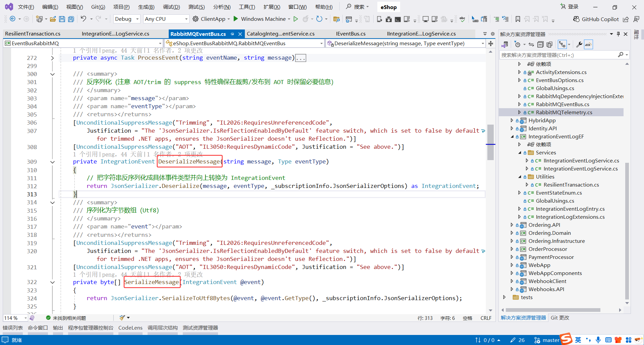The width and height of the screenshot is (644, 345).
Task: Click the Toggle Bookmark icon in toolbar
Action: click(518, 19)
